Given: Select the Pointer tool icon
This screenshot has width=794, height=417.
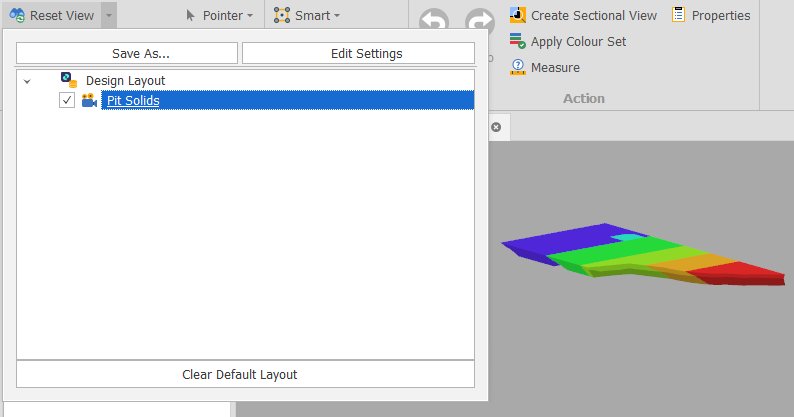Looking at the screenshot, I should click(x=190, y=15).
